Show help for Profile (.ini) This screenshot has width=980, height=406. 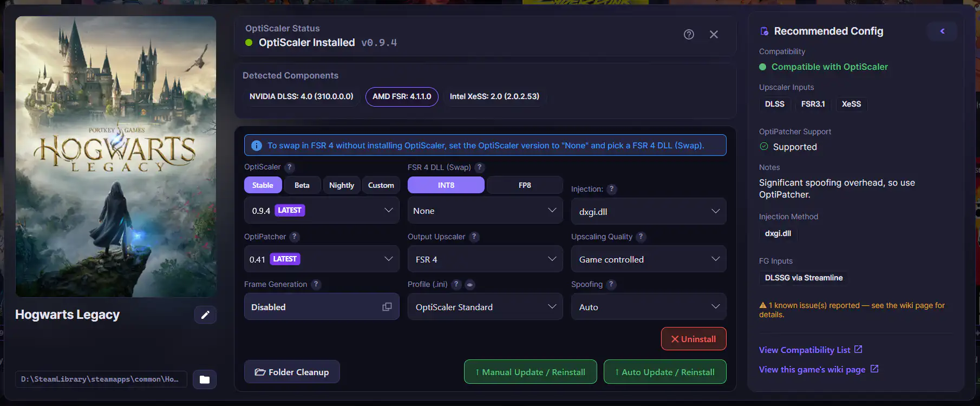coord(456,284)
